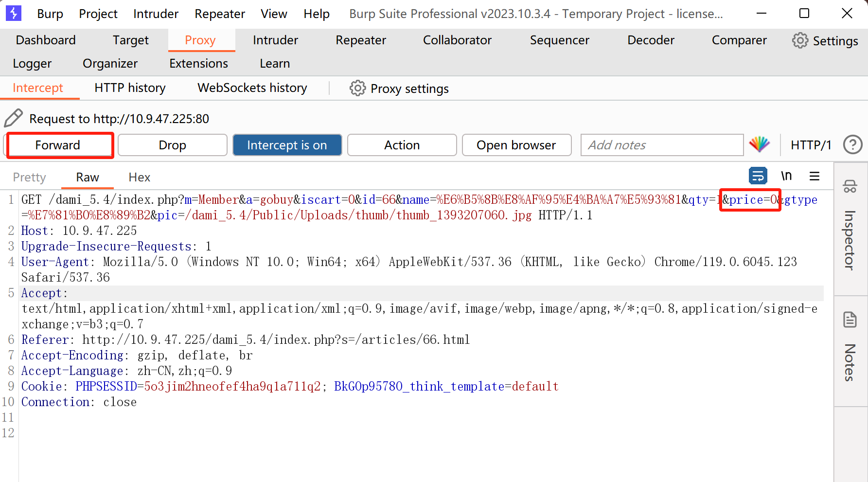This screenshot has width=868, height=482.
Task: Select the Proxy tab
Action: (200, 40)
